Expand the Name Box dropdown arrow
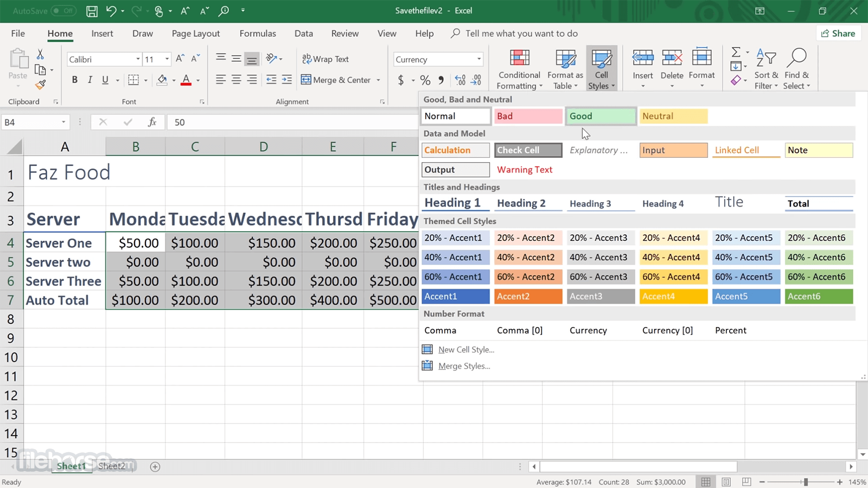868x488 pixels. click(x=63, y=122)
